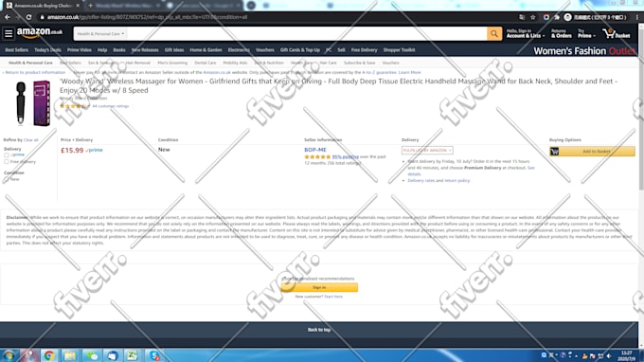Screen dimensions: 644x362
Task: Reload the page with the refresh icon
Action: coord(28,17)
